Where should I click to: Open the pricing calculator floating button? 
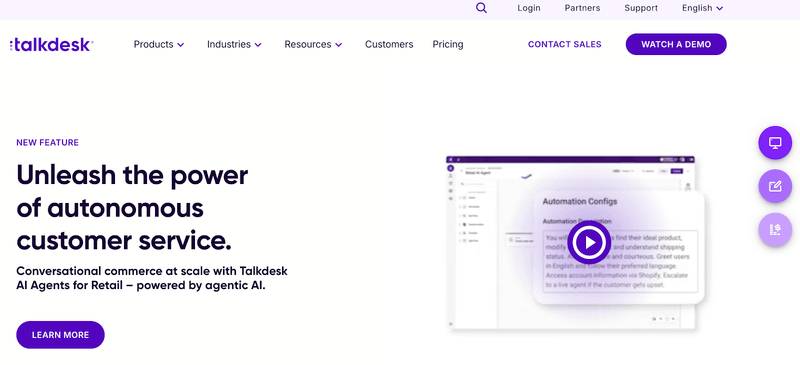coord(775,230)
